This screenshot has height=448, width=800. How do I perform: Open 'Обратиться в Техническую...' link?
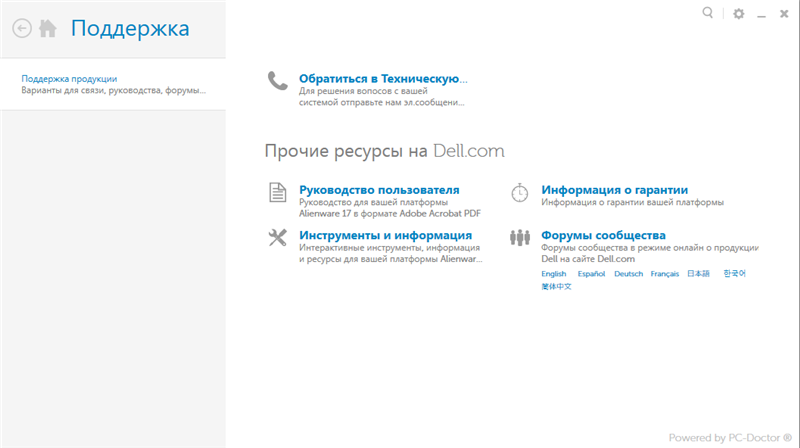point(383,79)
